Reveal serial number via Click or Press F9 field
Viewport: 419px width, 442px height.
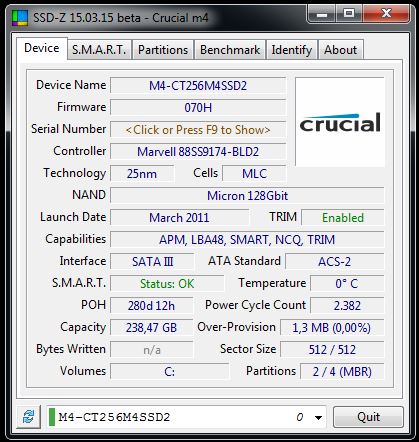(x=198, y=130)
